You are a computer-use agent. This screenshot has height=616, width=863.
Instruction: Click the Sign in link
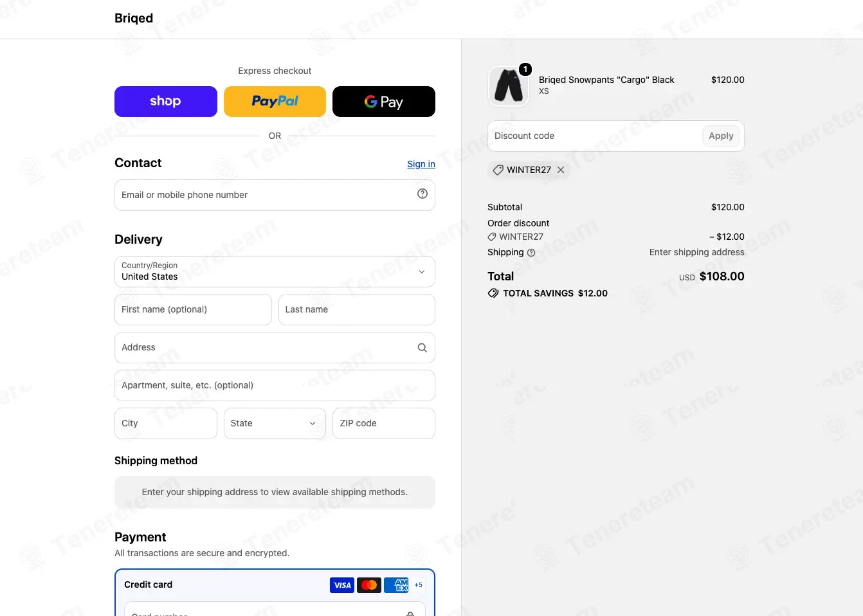point(421,164)
